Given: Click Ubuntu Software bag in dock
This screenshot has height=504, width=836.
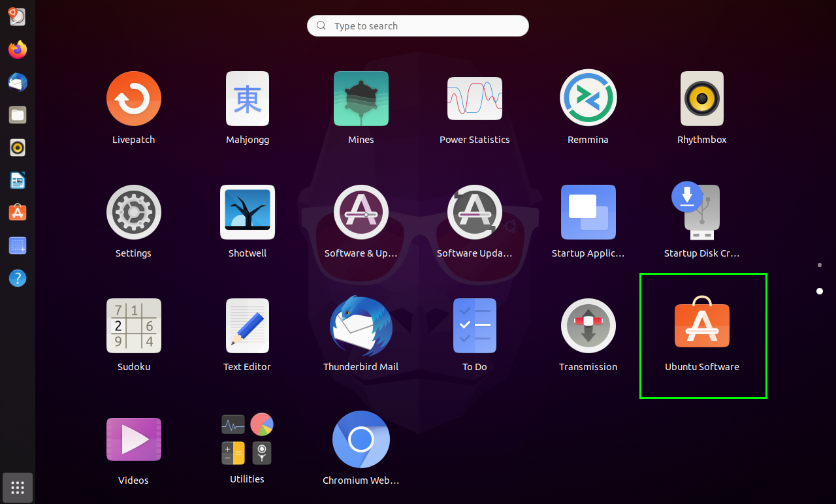Looking at the screenshot, I should [x=18, y=213].
